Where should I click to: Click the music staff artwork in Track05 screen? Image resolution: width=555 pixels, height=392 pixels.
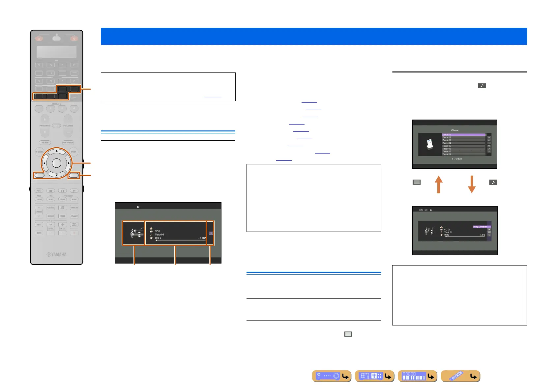point(136,233)
